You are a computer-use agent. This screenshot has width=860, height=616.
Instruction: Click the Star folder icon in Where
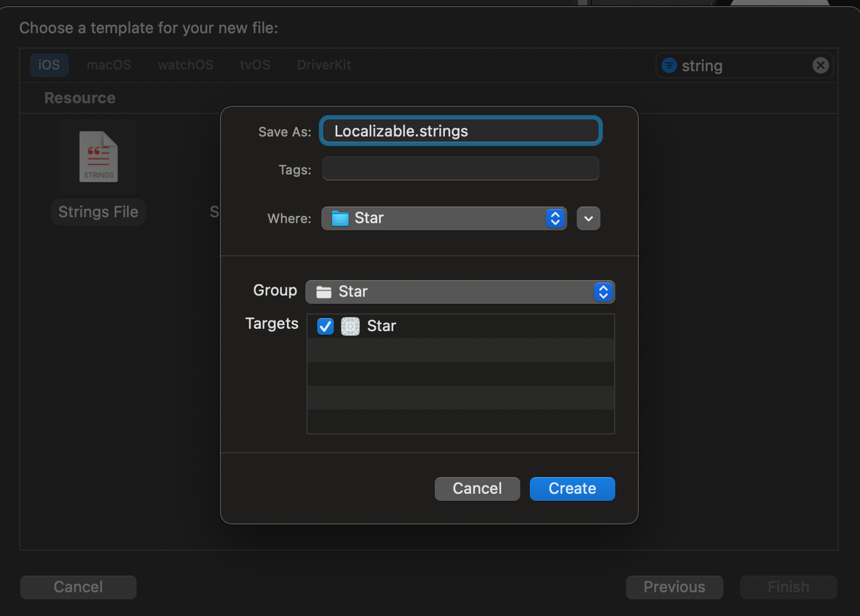[x=340, y=218]
